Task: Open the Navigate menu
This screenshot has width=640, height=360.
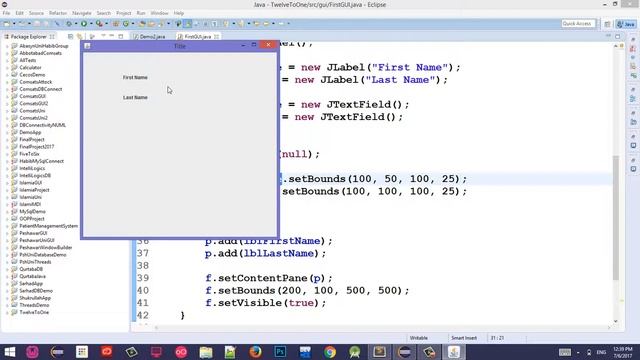Action: point(82,13)
